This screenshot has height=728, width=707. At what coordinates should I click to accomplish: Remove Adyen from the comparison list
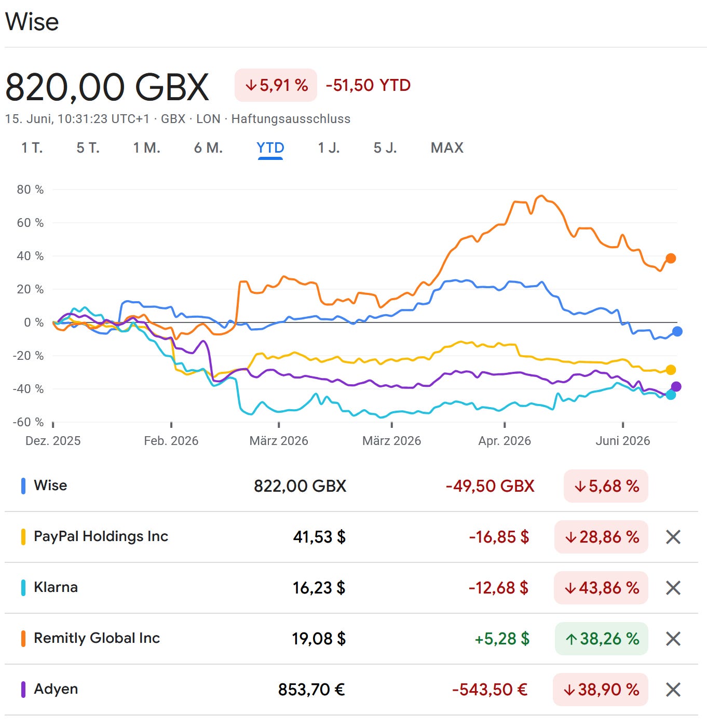[x=673, y=690]
